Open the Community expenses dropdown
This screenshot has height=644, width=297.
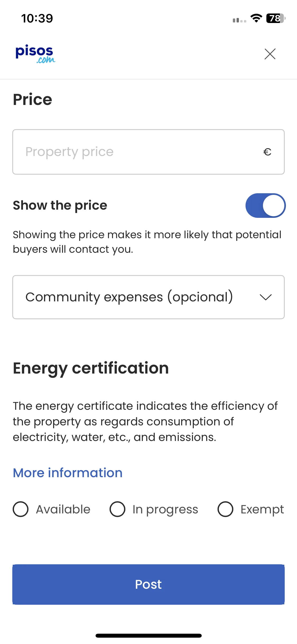coord(148,297)
